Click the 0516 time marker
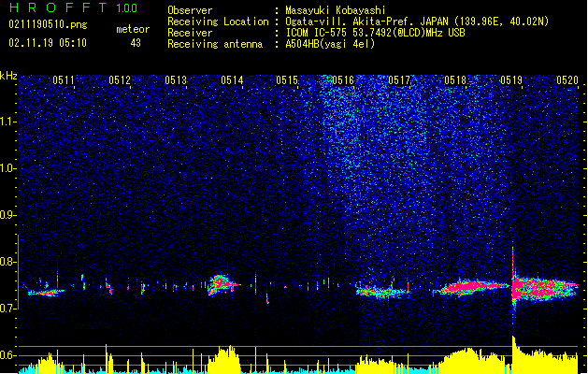This screenshot has width=588, height=374. (x=343, y=80)
